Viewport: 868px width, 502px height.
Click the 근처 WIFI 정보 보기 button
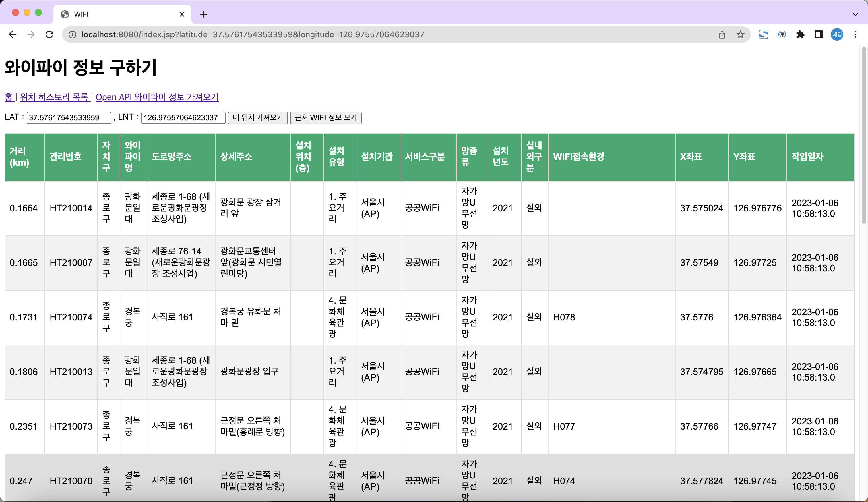pyautogui.click(x=325, y=118)
